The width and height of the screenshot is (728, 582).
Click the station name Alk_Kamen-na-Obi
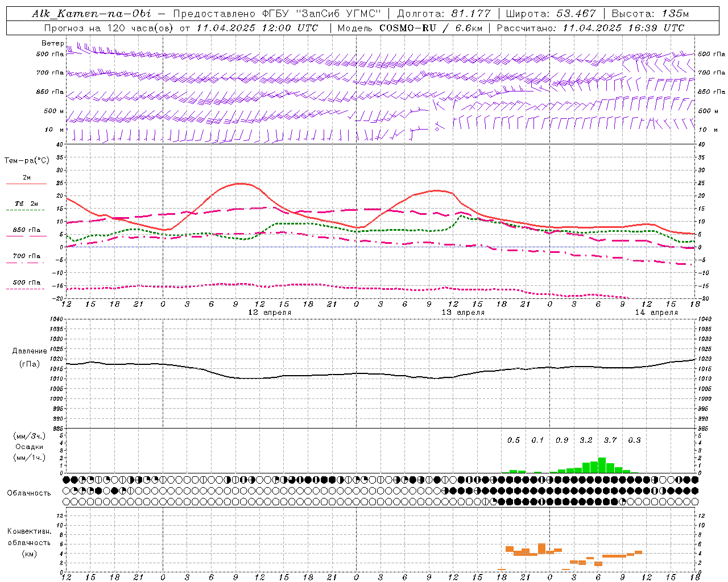click(x=92, y=14)
